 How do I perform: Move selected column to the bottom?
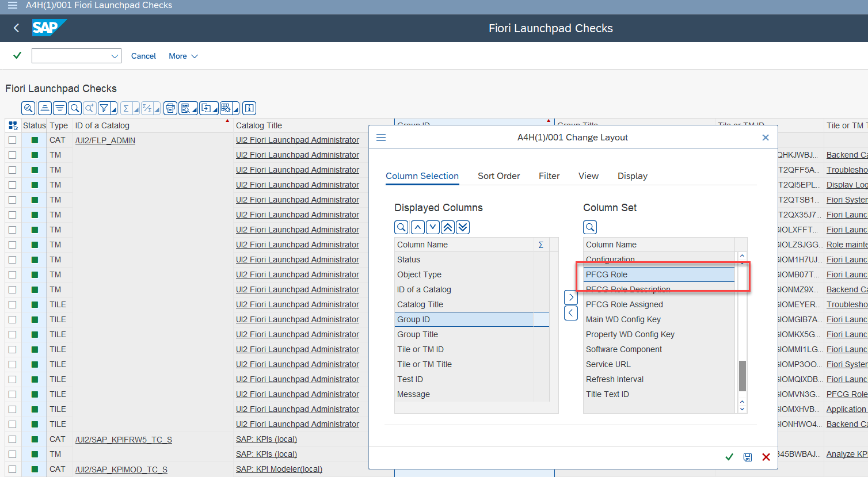point(463,227)
